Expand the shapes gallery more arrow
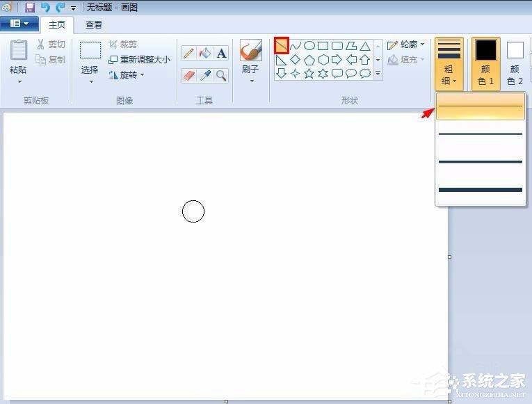The height and width of the screenshot is (404, 532). tap(378, 73)
